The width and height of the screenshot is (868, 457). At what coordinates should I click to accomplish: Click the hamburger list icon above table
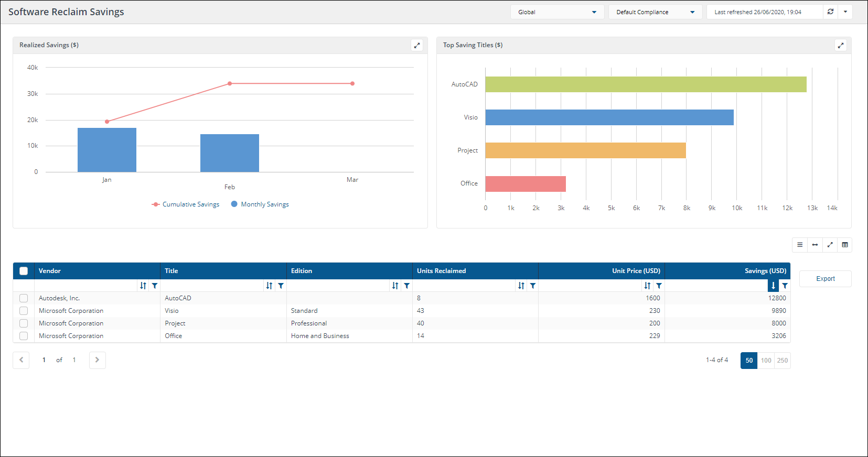[x=800, y=245]
